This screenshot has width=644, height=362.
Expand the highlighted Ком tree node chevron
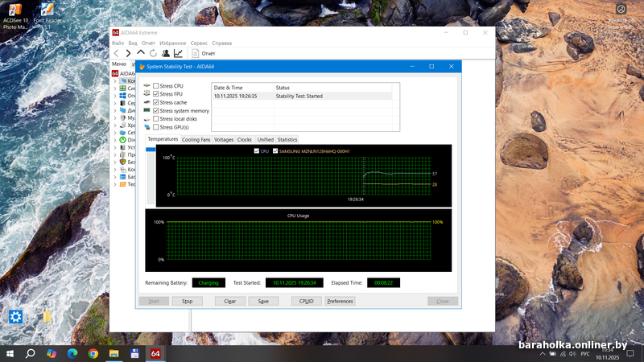115,81
